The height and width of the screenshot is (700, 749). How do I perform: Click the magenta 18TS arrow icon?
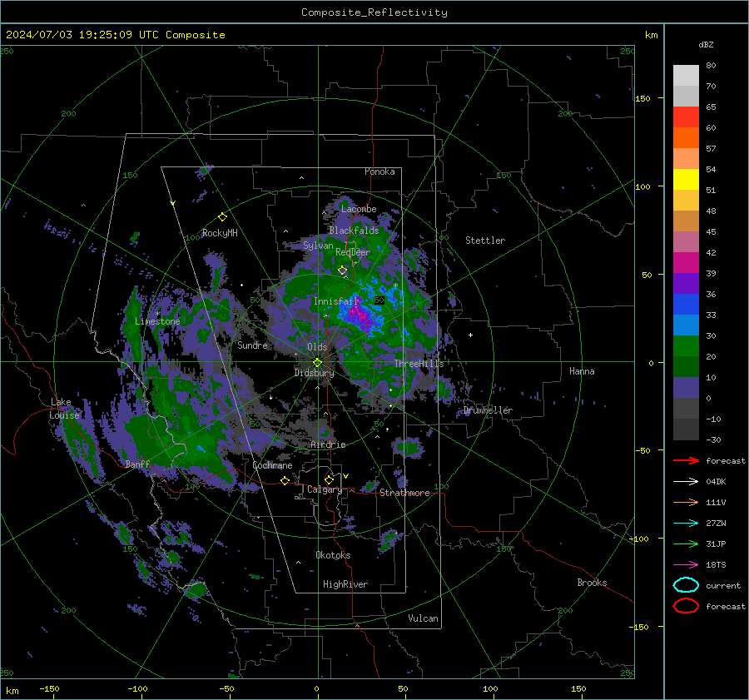(x=686, y=565)
